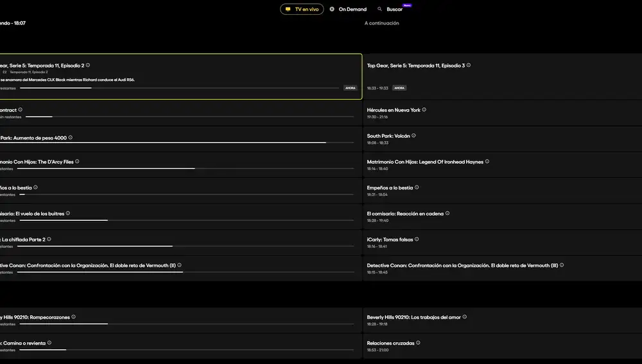Select El vuelo de los buitres program
Screen dimensions: 642x364
(32, 213)
